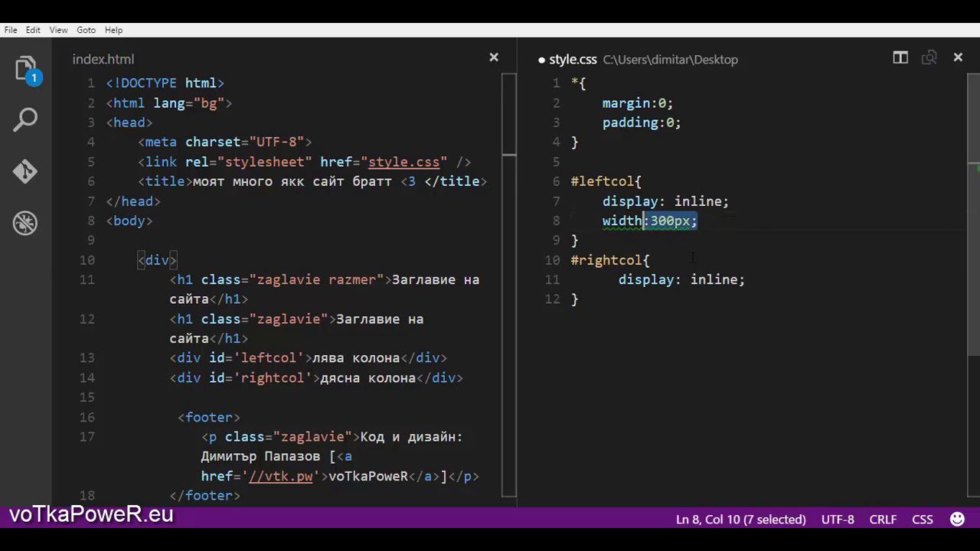Image resolution: width=980 pixels, height=551 pixels.
Task: Click "display: inline;" under #rightcol
Action: tap(681, 279)
